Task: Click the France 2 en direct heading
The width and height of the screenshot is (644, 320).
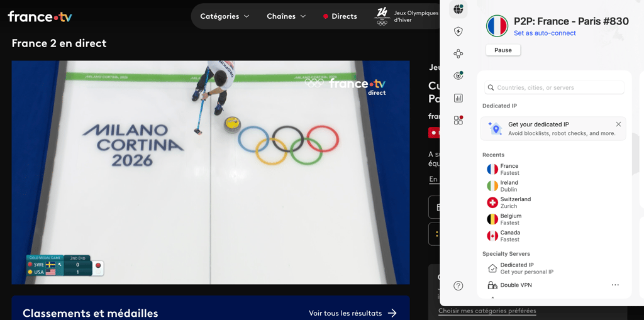Action: [59, 43]
